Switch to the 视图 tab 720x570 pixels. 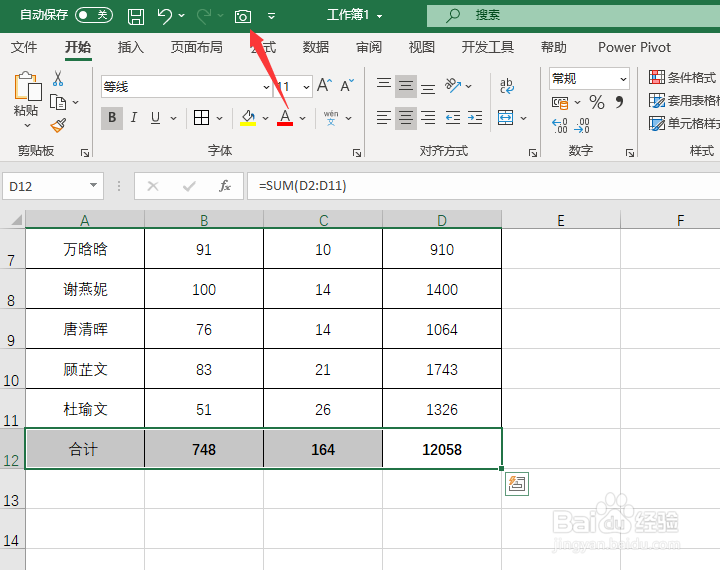(x=422, y=47)
